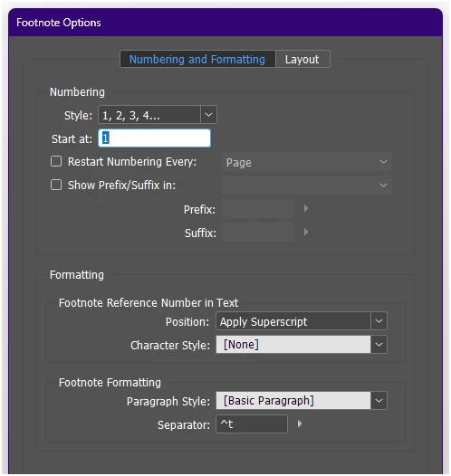Open the restart numbering Page dropdown
Screen dimensions: 451x476
click(307, 162)
